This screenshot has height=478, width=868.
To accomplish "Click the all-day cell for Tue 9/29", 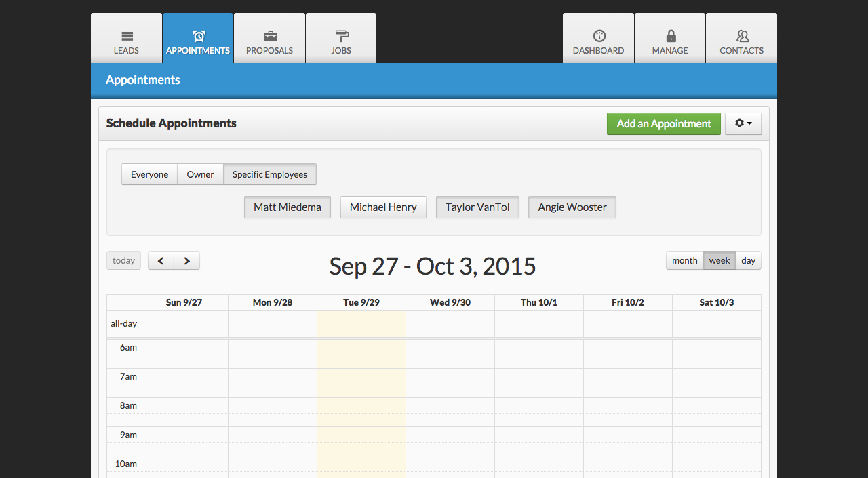I will pos(361,323).
